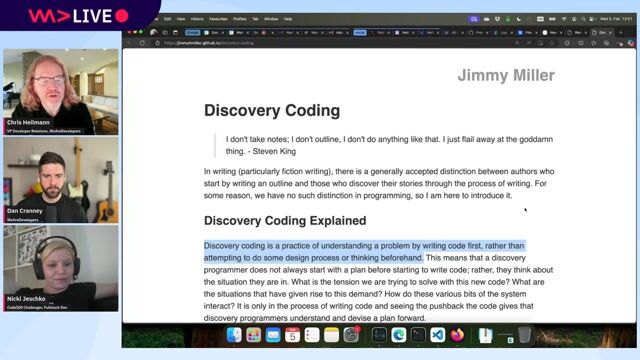Open the zip archive stack in the dock

pyautogui.click(x=485, y=335)
